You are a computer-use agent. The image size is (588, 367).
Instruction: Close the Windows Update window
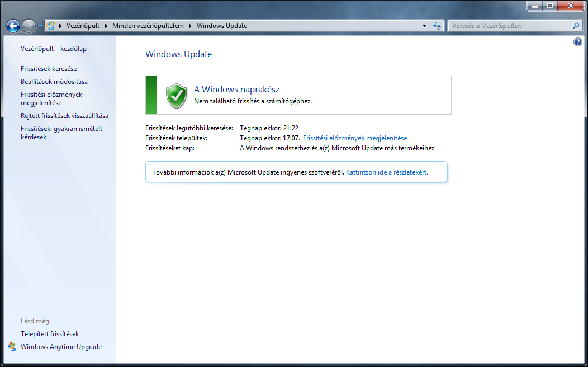(x=571, y=6)
